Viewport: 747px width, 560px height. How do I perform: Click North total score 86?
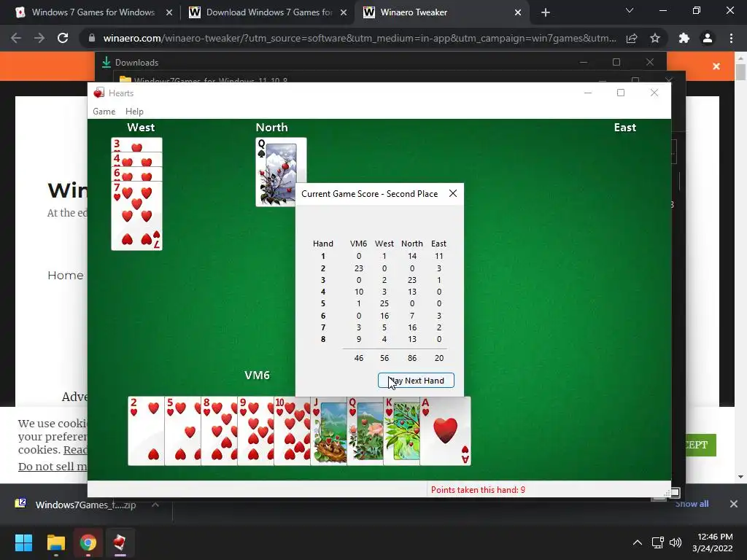coord(412,358)
